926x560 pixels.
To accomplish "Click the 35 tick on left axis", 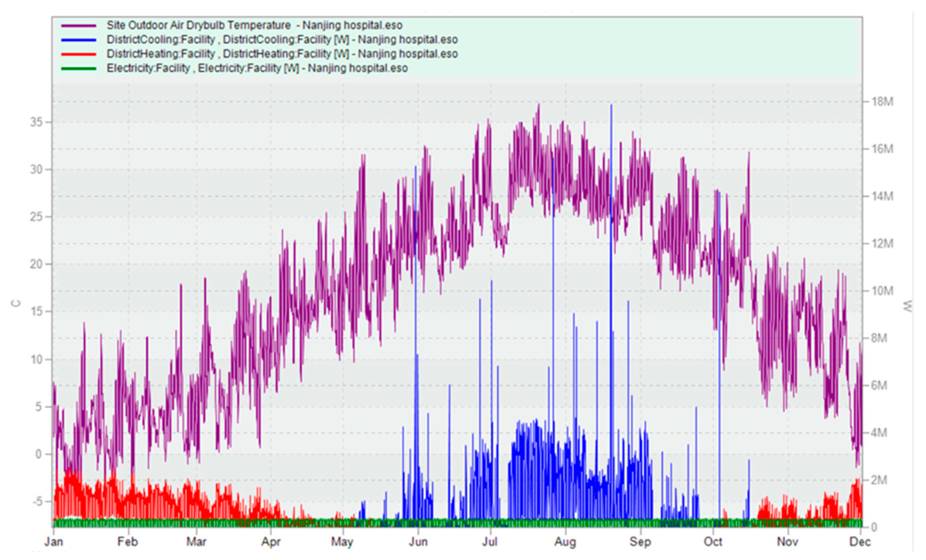I will coord(37,122).
